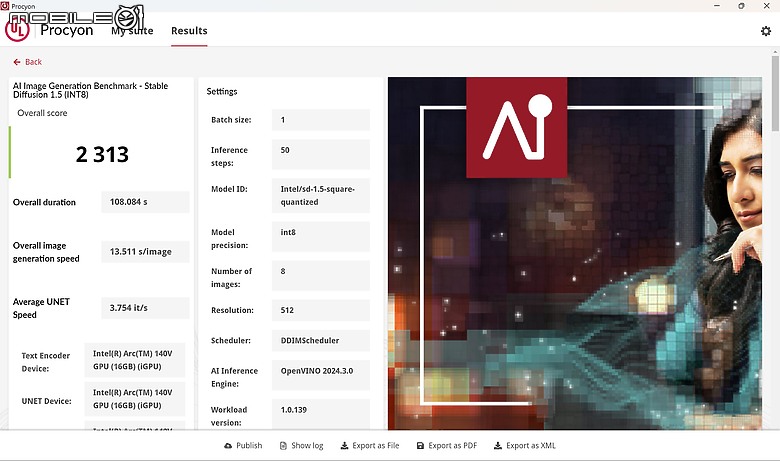Click the back arrow icon

(x=17, y=62)
